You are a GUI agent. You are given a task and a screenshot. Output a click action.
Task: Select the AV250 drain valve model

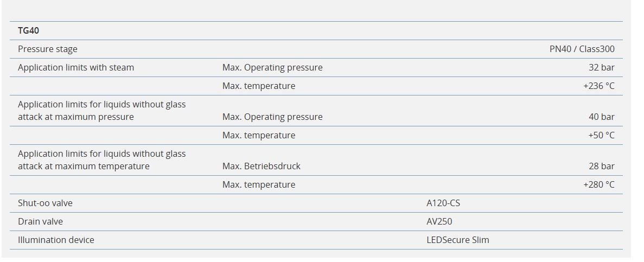pos(439,221)
